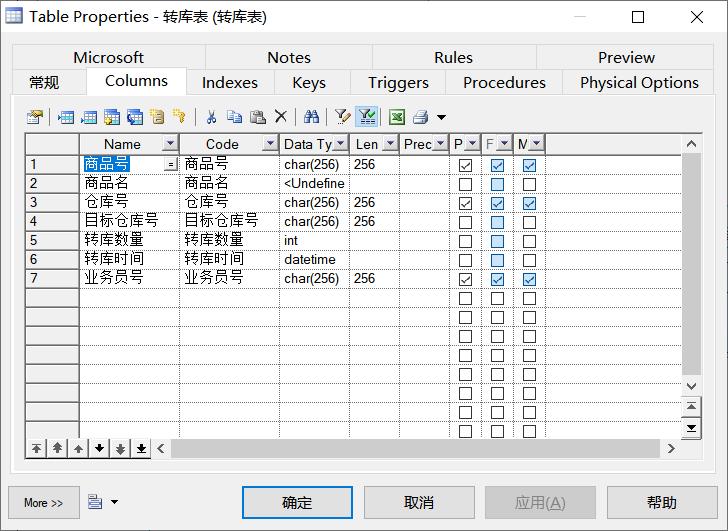Click the Create Index icon
Screen dimensions: 728x531
click(x=157, y=117)
